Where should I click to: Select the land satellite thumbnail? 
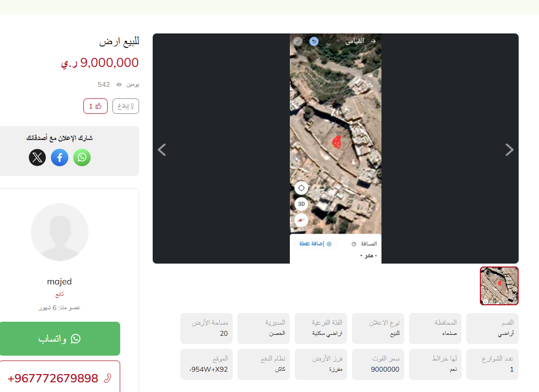pos(499,286)
